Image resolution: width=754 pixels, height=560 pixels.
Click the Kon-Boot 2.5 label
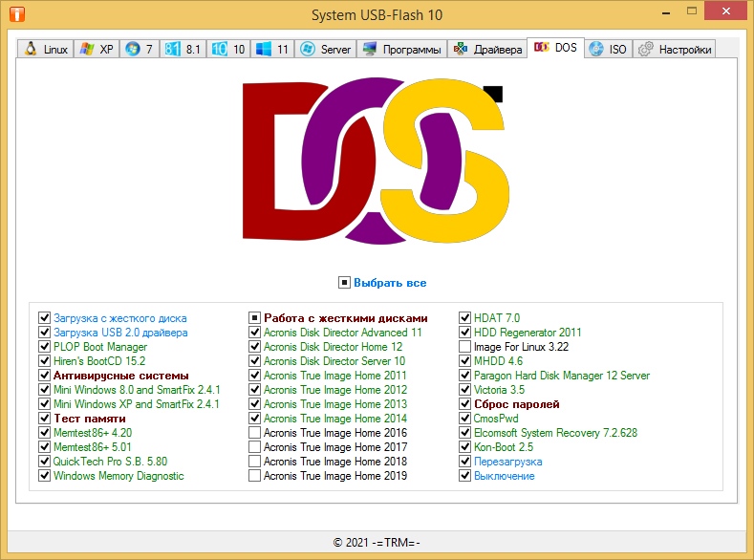tap(502, 447)
